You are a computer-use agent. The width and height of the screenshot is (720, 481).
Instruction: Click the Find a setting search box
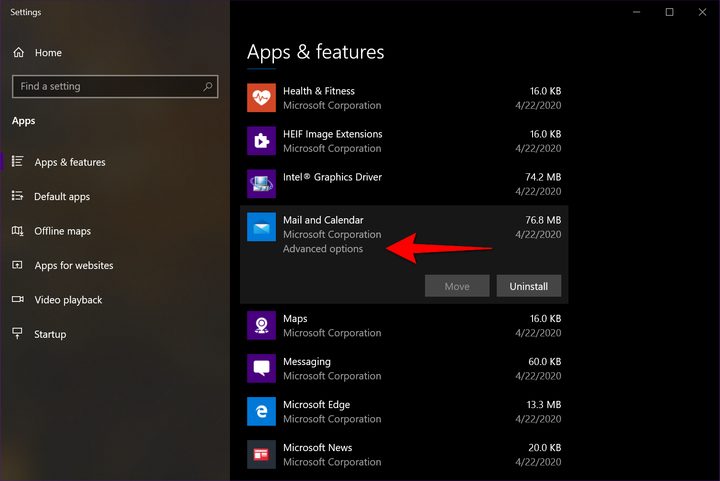[x=115, y=86]
